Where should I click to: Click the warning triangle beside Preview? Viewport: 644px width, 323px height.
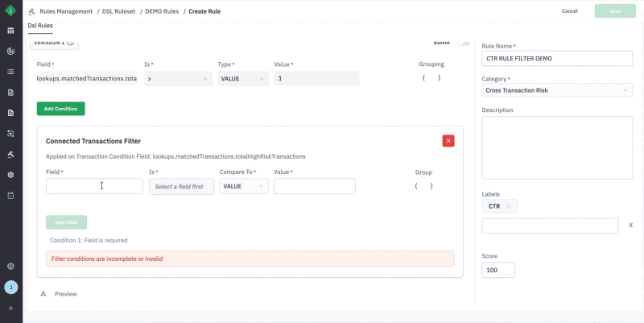[43, 294]
